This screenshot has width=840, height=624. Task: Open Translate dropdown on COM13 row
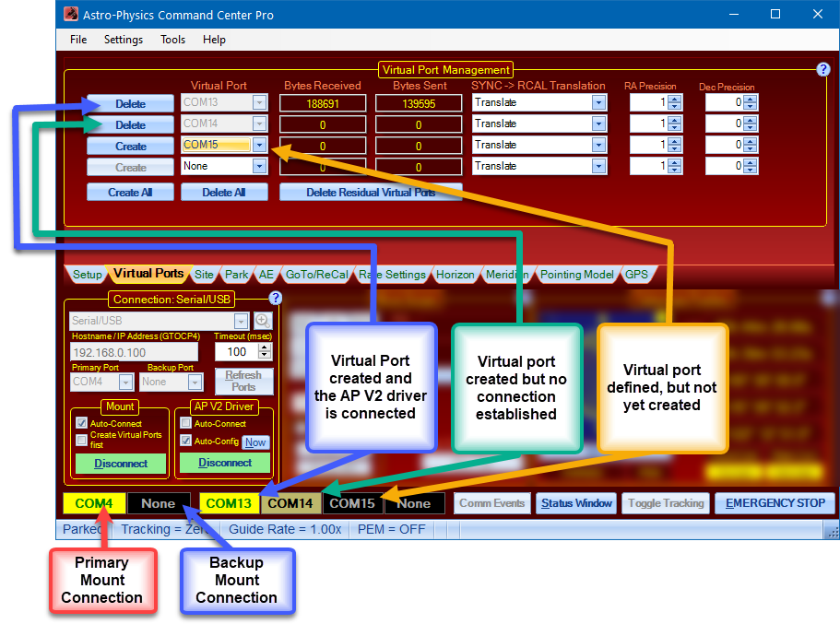point(598,102)
